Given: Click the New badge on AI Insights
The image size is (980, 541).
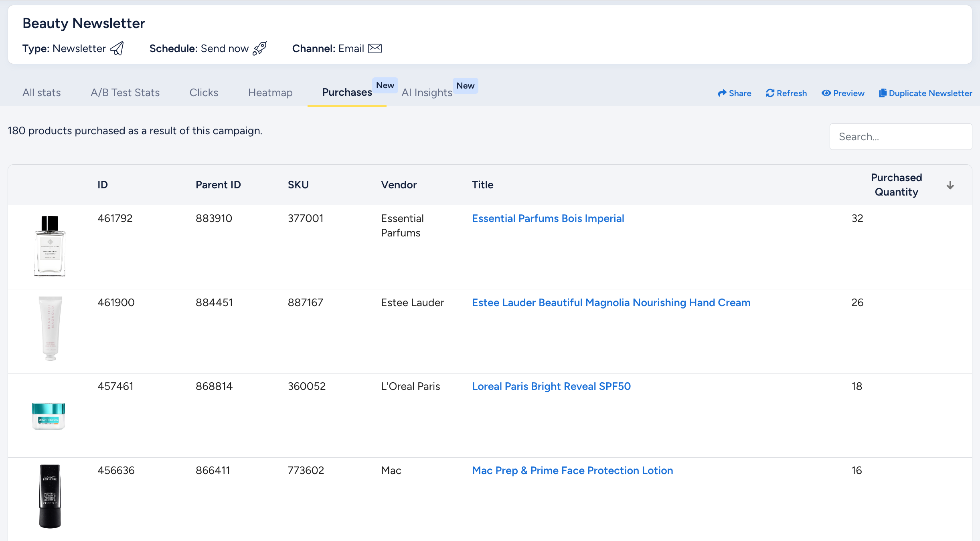Looking at the screenshot, I should point(465,86).
